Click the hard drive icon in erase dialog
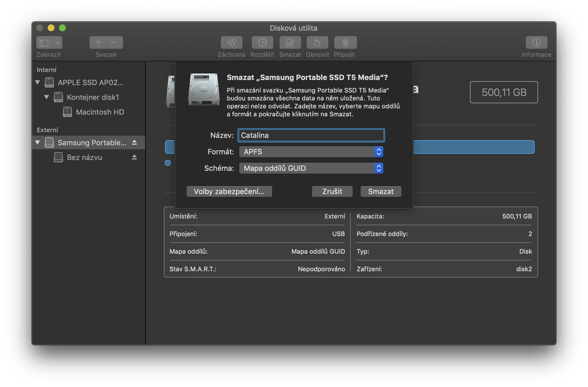Screen dimensions: 588x387 [x=204, y=89]
